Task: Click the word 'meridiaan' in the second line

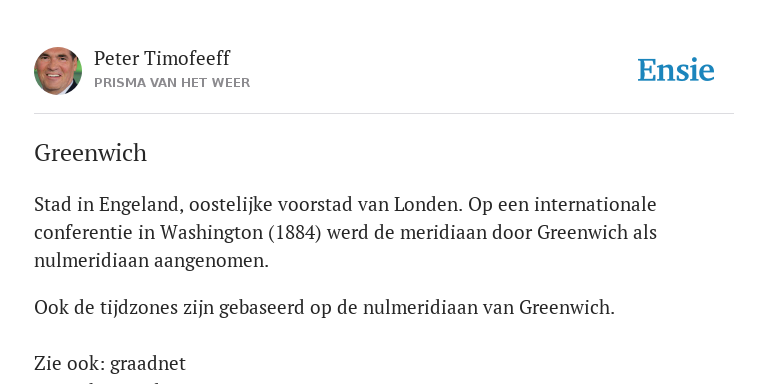Action: click(443, 233)
